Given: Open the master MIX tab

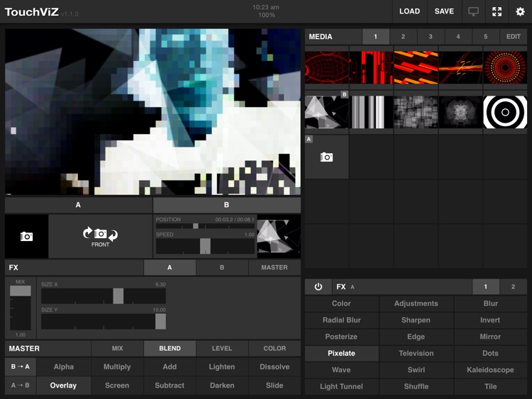Looking at the screenshot, I should (x=117, y=349).
